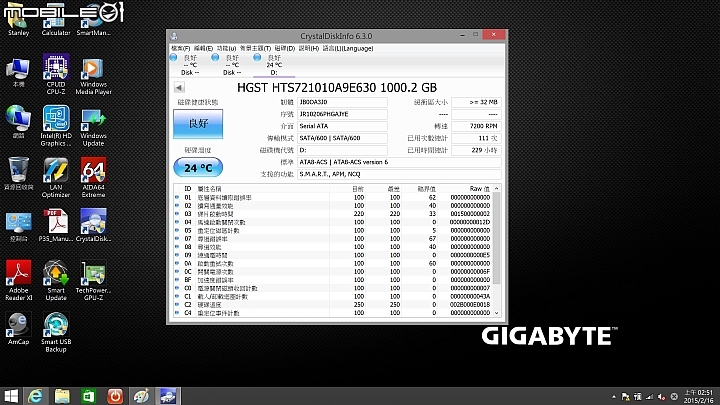Open the 編輯(E) edit menu
The width and height of the screenshot is (720, 405).
pyautogui.click(x=203, y=48)
